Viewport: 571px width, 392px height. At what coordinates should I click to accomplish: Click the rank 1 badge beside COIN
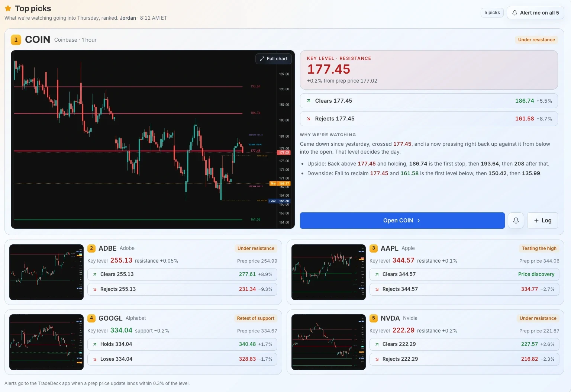pos(16,40)
